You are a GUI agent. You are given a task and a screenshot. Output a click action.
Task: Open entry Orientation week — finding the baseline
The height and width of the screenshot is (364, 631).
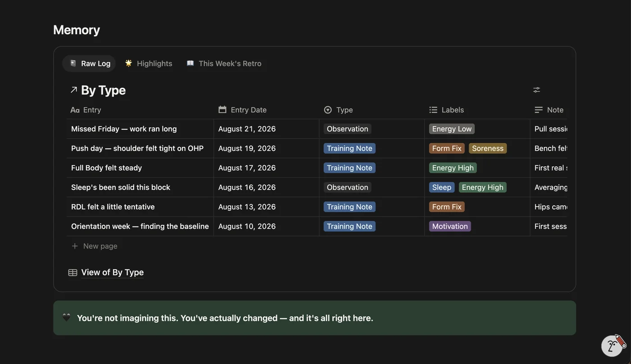[140, 226]
